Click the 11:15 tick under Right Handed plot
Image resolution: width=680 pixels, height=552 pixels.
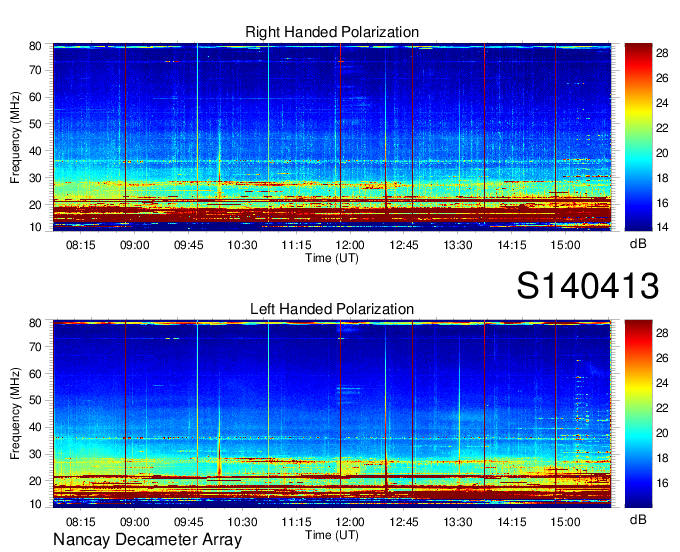pyautogui.click(x=296, y=245)
